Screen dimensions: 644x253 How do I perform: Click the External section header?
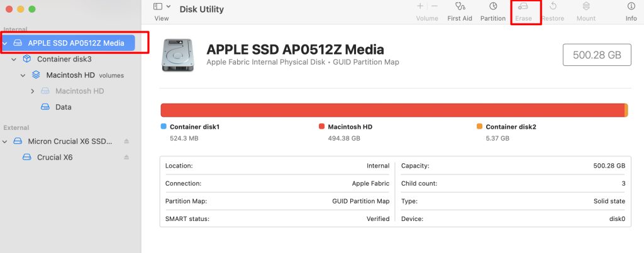click(16, 127)
